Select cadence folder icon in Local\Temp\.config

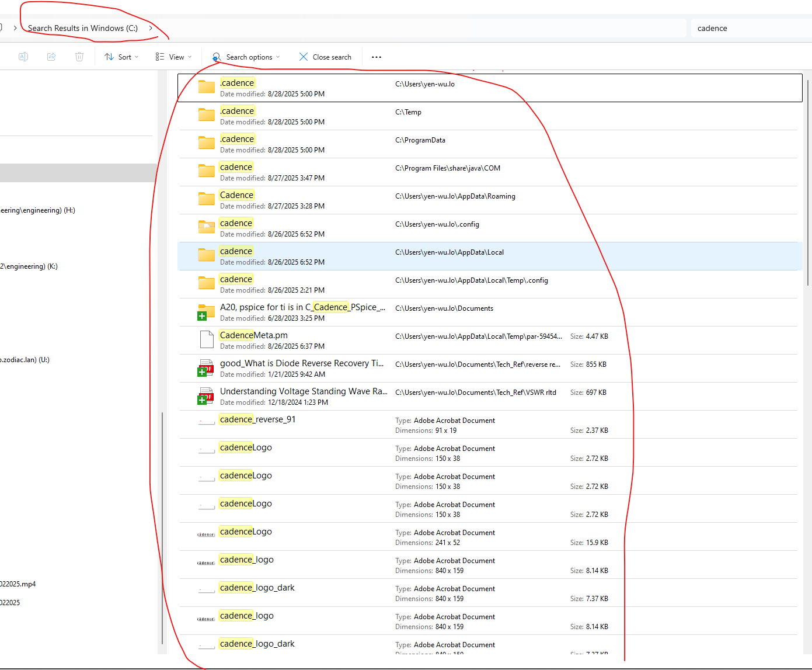click(x=207, y=283)
